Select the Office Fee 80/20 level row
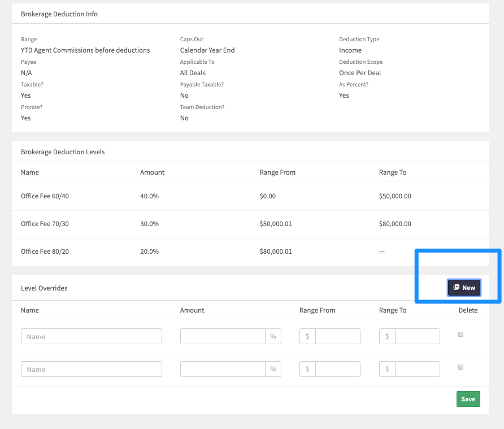The height and width of the screenshot is (429, 504). (x=45, y=252)
